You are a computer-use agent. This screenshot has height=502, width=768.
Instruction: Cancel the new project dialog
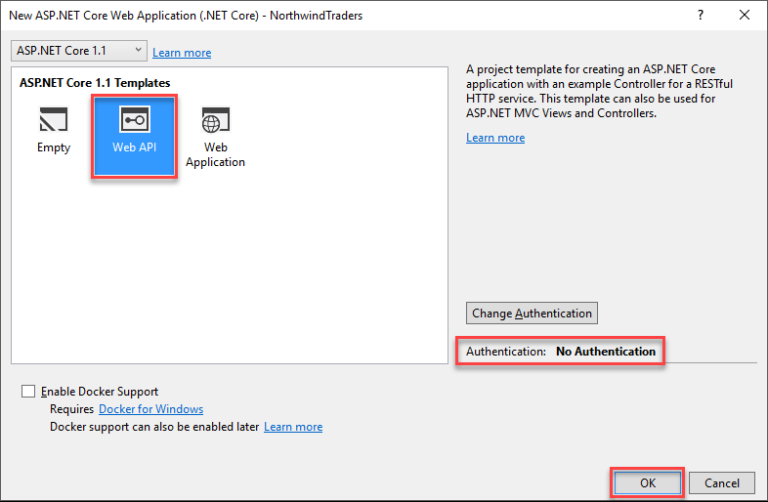click(x=721, y=483)
